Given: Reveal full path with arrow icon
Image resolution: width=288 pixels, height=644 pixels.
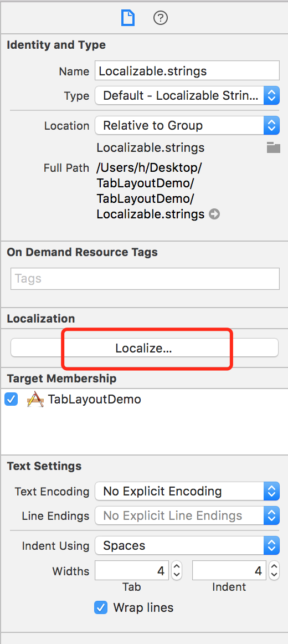Looking at the screenshot, I should [x=214, y=214].
